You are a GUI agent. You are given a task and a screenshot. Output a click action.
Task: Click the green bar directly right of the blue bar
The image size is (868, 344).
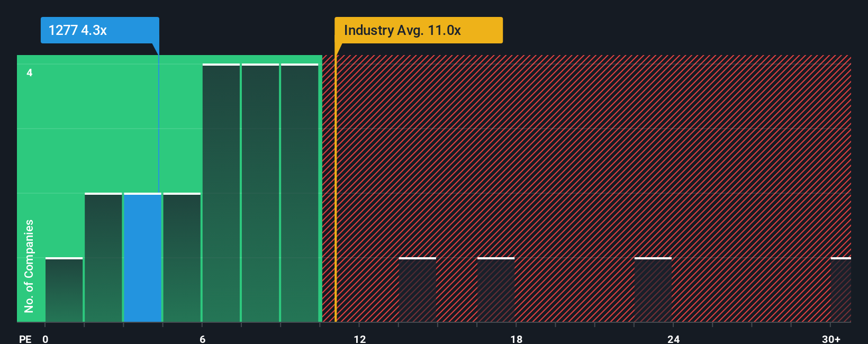coord(182,257)
